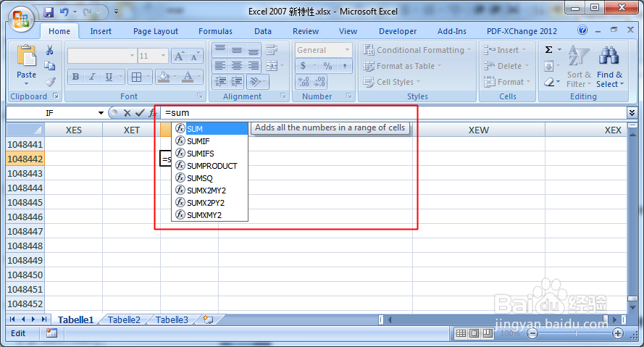Apply Comma Style
This screenshot has height=347, width=644.
[x=344, y=66]
